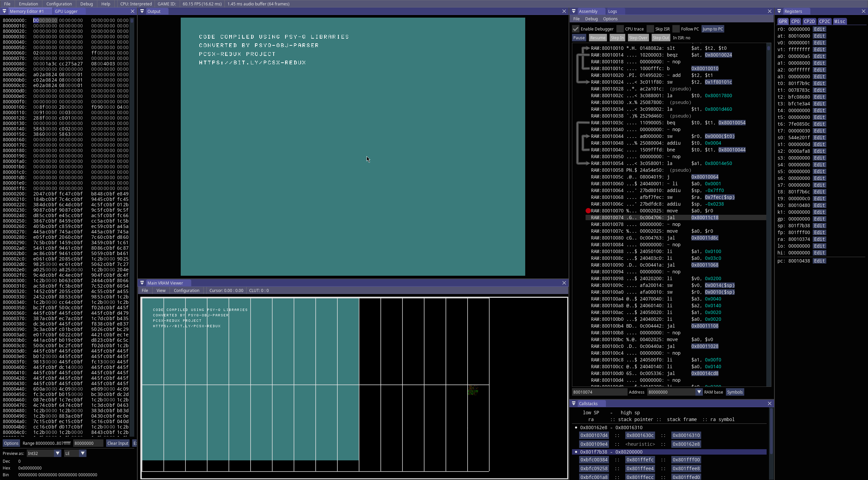
Task: Close the Memory Editor panel
Action: (133, 11)
